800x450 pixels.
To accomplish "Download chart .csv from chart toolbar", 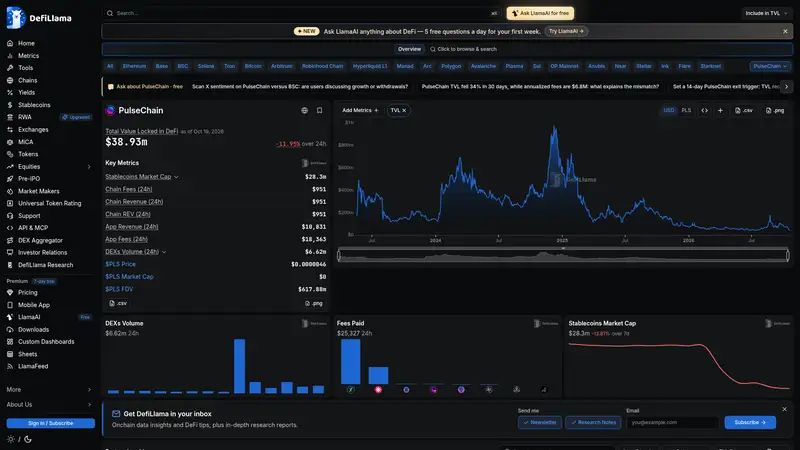I will click(x=744, y=110).
